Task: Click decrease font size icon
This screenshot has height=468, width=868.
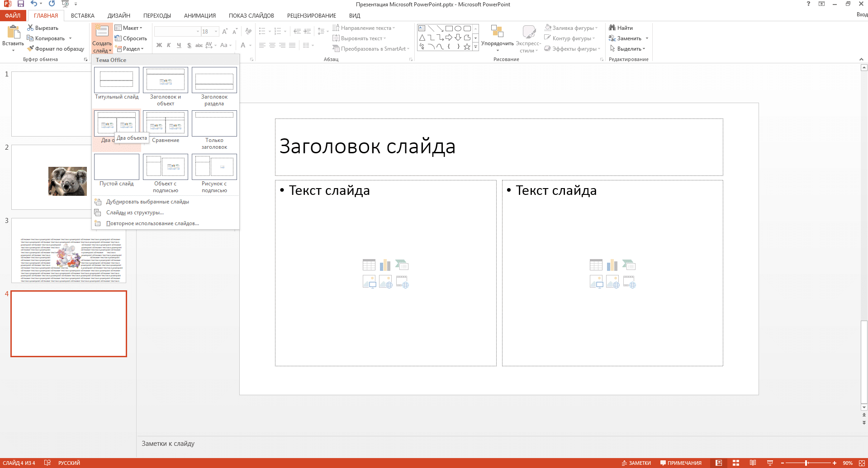Action: click(x=234, y=32)
